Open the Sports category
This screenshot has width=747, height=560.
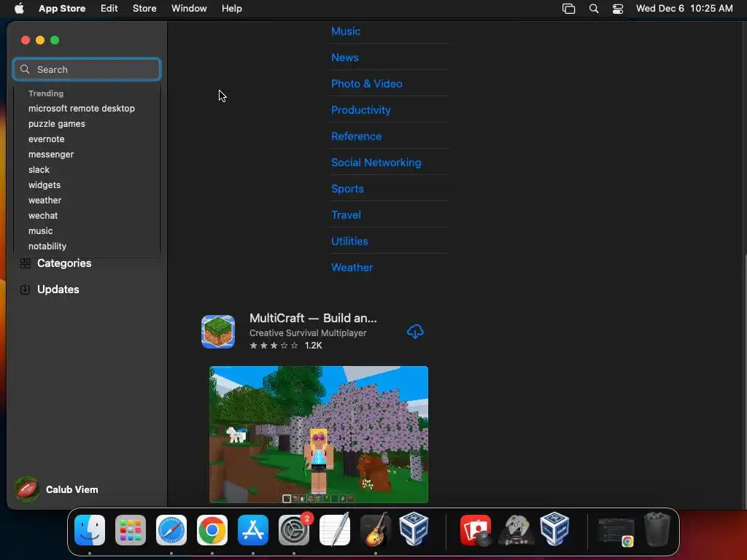coord(348,189)
